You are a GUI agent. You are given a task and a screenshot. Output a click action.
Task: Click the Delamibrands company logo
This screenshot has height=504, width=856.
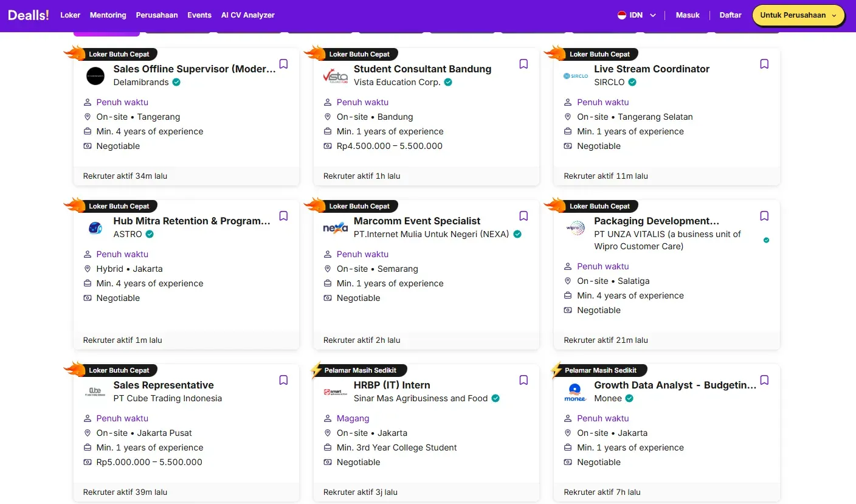coord(95,76)
